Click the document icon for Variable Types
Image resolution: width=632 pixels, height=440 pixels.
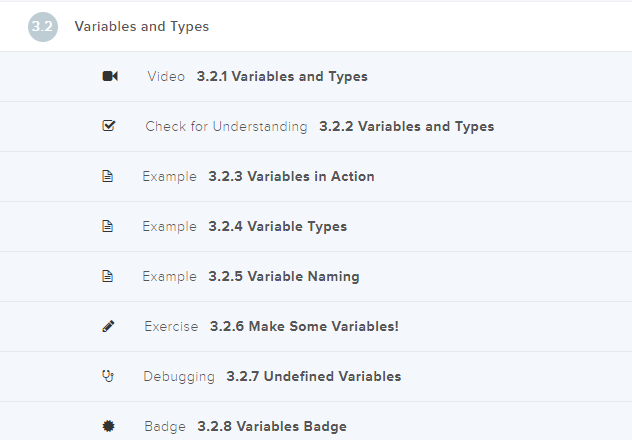[x=108, y=227]
